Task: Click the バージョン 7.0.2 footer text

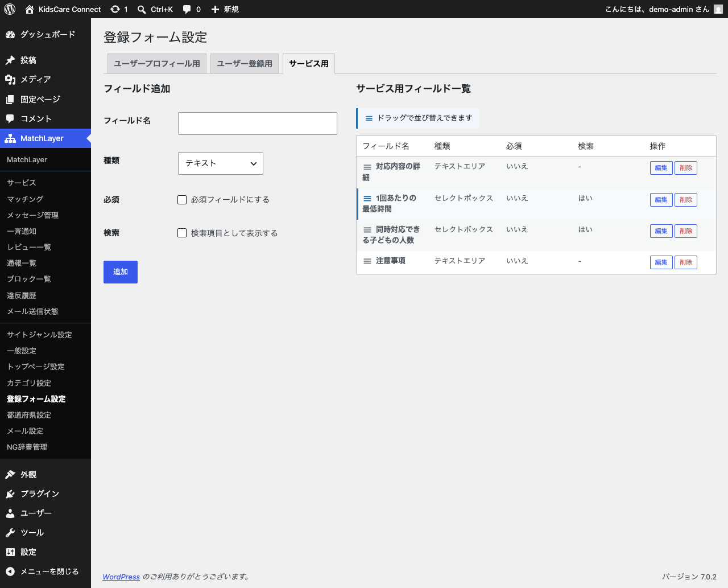Action: [x=689, y=577]
